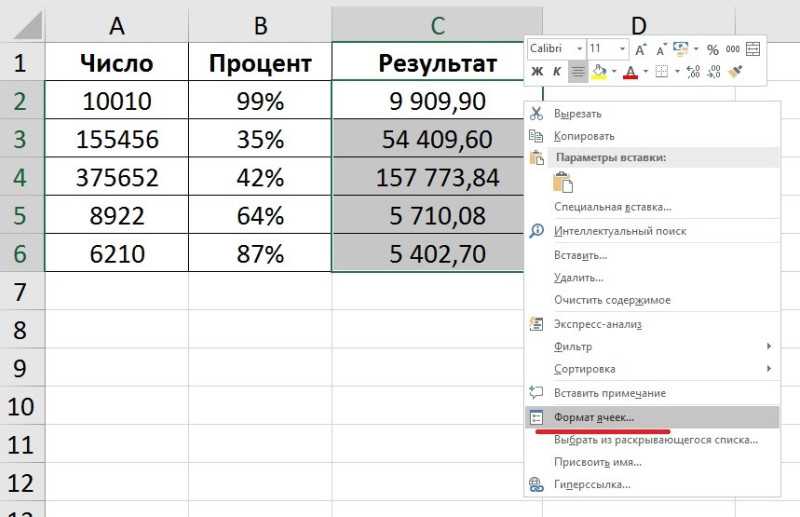The image size is (800, 517).
Task: Choose Интеллектуальный поиск menu item
Action: click(x=653, y=231)
